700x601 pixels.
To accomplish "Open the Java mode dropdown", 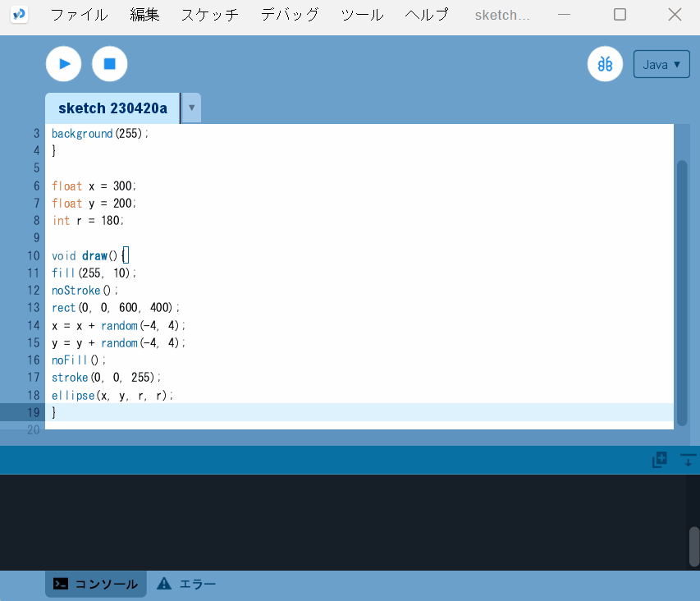I will pos(661,64).
